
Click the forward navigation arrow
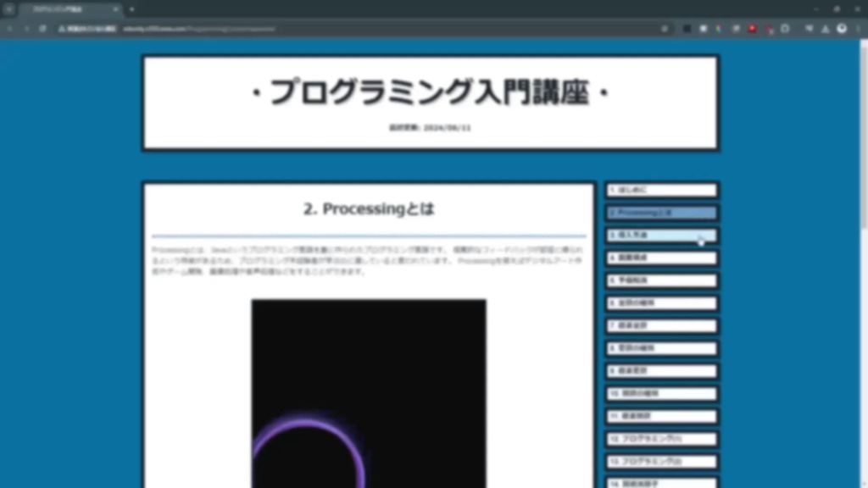[26, 28]
